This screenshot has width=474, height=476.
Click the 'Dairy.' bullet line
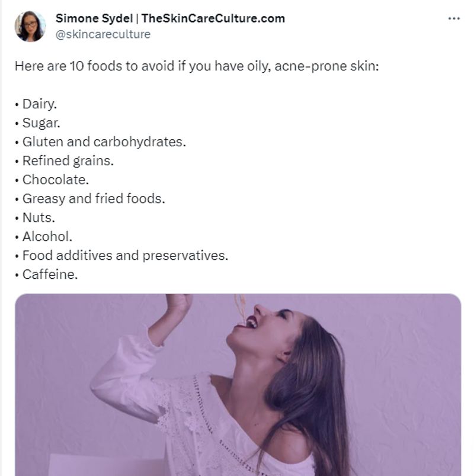click(x=39, y=104)
